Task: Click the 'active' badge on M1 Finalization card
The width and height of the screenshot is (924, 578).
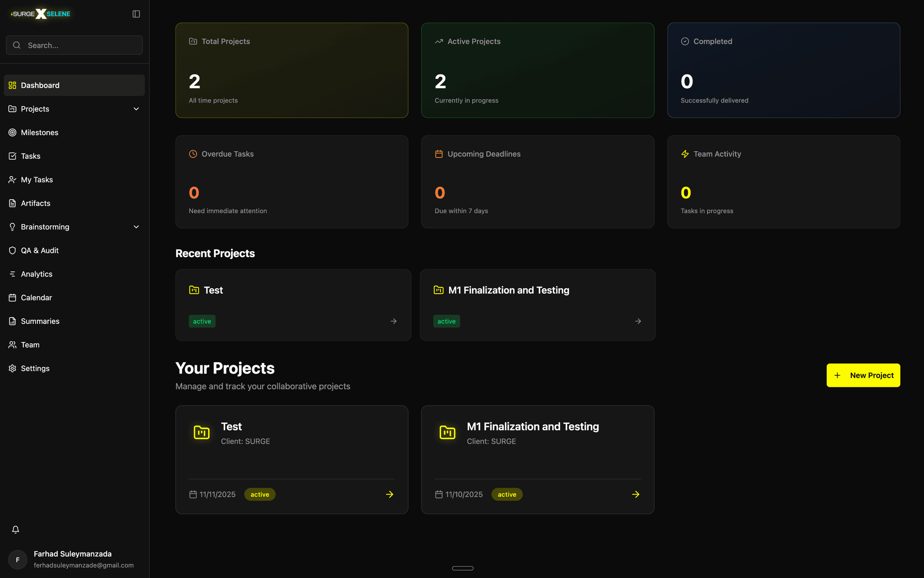Action: pyautogui.click(x=507, y=494)
